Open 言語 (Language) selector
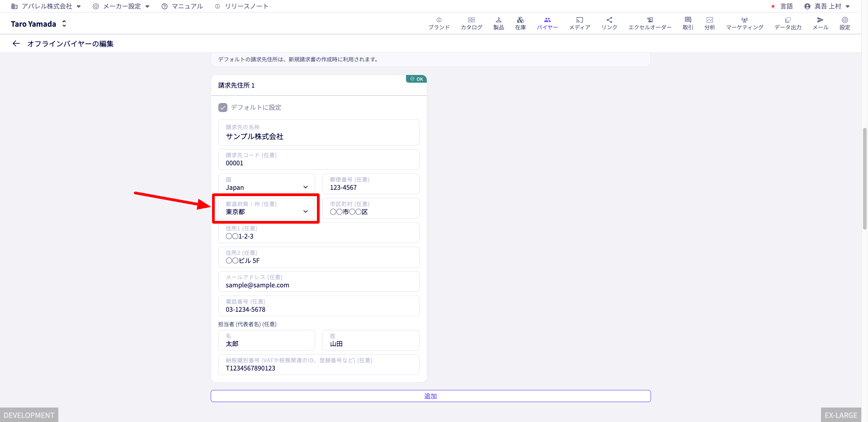The width and height of the screenshot is (868, 422). (782, 6)
